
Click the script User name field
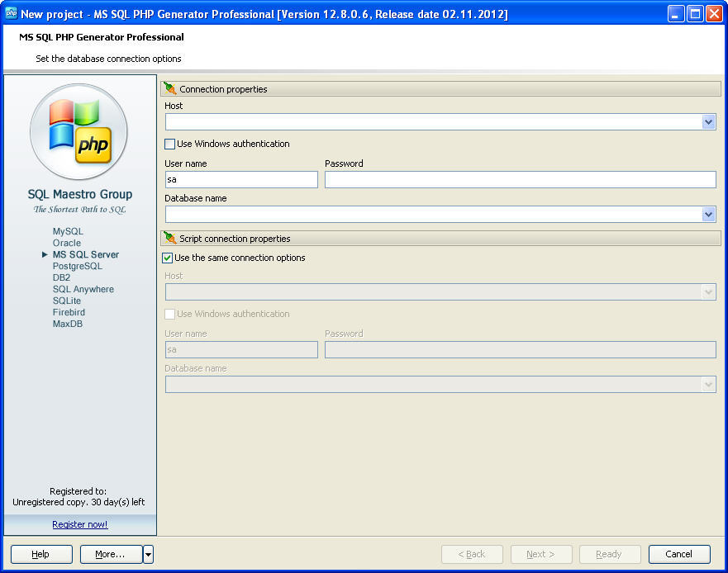241,350
